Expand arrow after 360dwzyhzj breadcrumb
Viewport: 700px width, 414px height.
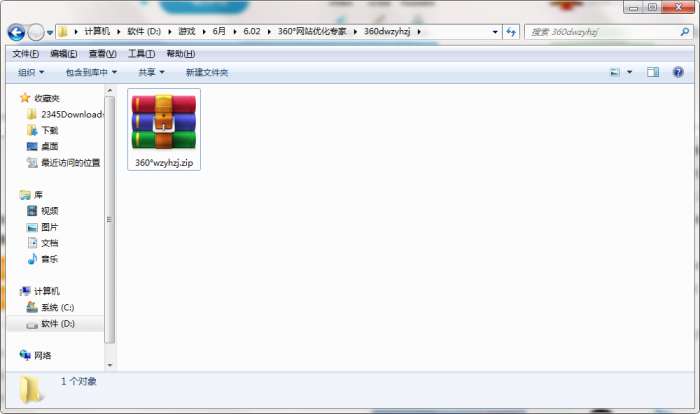pyautogui.click(x=419, y=32)
